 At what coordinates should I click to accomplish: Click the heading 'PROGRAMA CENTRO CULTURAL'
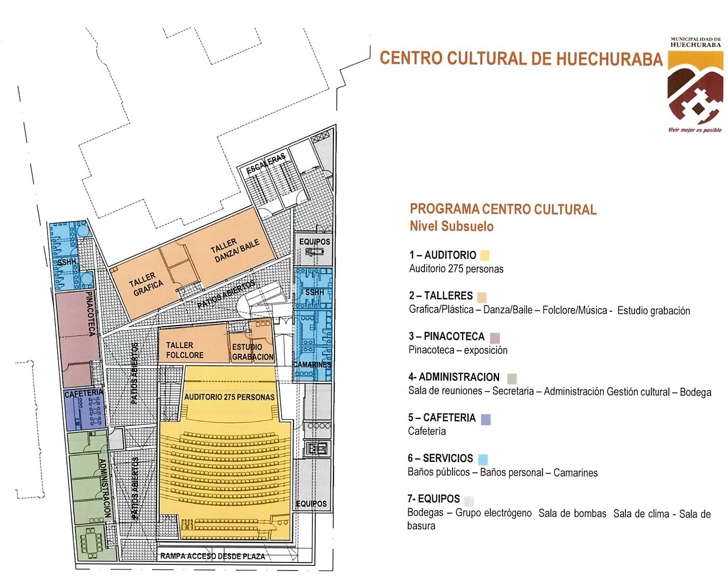click(503, 210)
